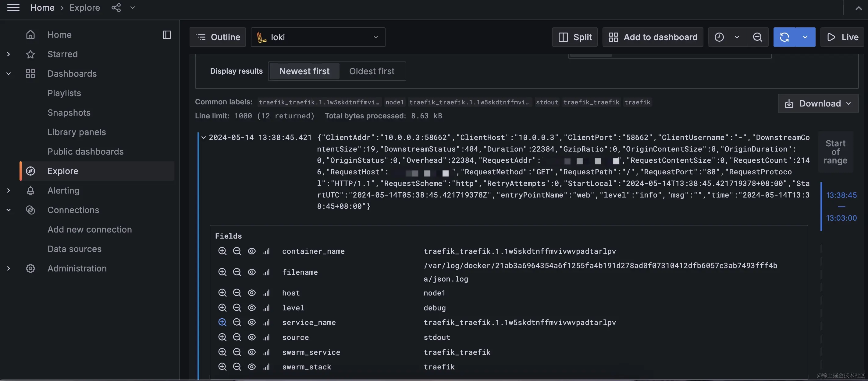868x381 pixels.
Task: Click the share icon next to Explore breadcrumb
Action: [x=116, y=7]
